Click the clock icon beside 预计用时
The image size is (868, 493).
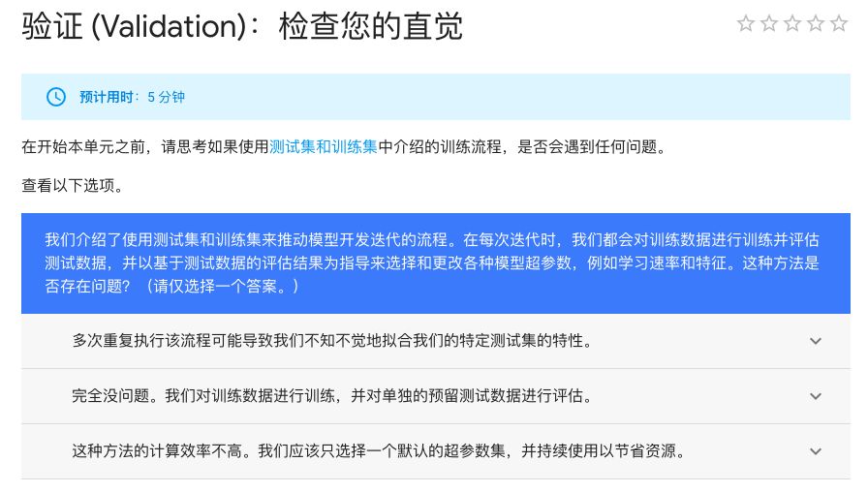click(x=56, y=97)
